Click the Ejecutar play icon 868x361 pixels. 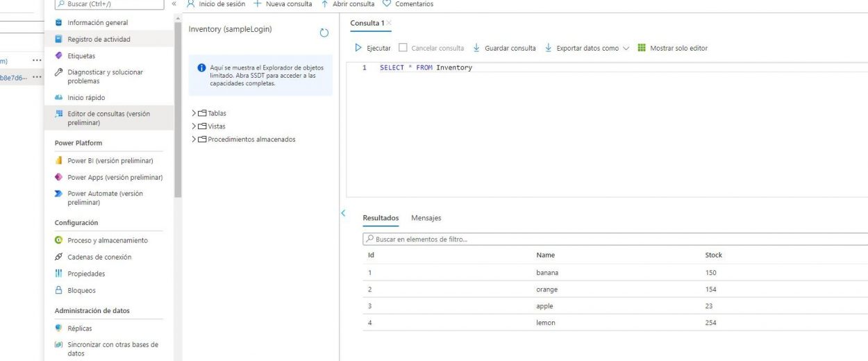[x=358, y=48]
